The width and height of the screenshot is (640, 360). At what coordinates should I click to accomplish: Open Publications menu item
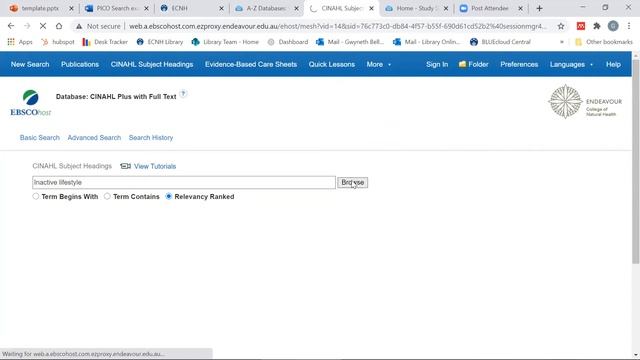(x=80, y=64)
